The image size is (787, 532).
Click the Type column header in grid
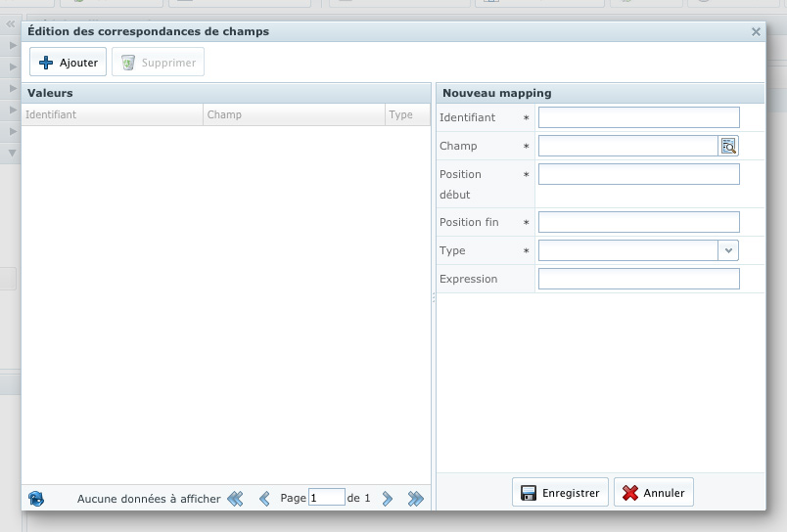(x=406, y=114)
